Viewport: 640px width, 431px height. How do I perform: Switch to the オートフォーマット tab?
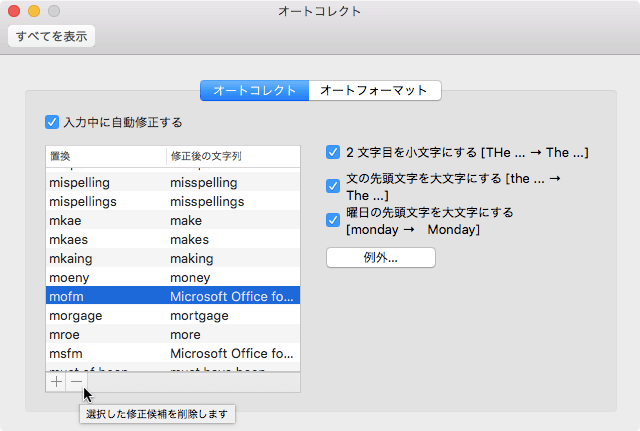pos(374,90)
